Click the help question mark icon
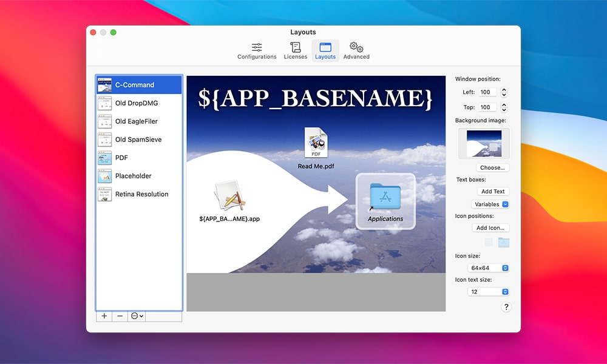This screenshot has width=607, height=364. click(506, 307)
